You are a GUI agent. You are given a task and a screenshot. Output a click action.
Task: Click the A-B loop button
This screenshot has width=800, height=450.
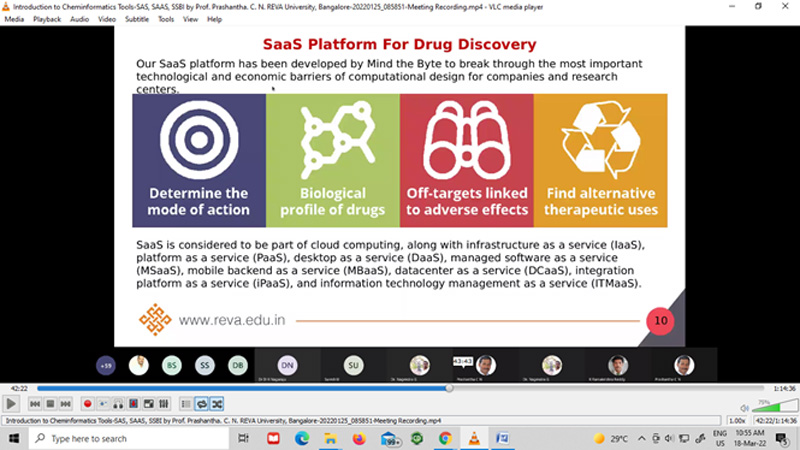118,404
